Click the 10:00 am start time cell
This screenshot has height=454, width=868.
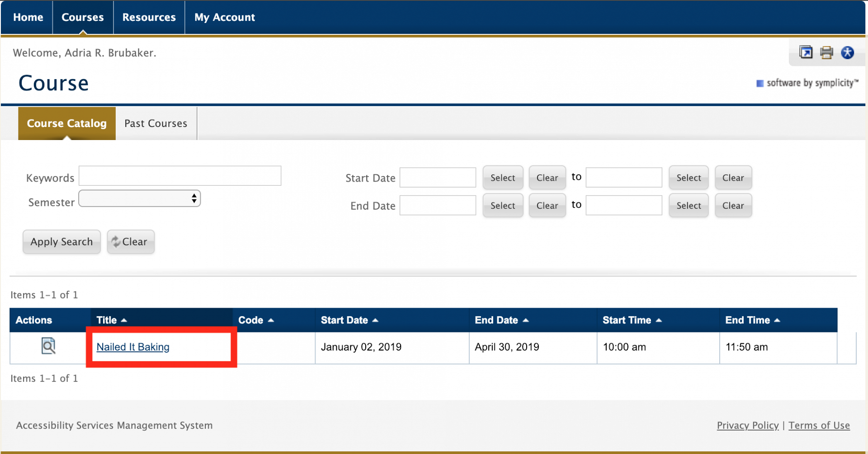658,347
